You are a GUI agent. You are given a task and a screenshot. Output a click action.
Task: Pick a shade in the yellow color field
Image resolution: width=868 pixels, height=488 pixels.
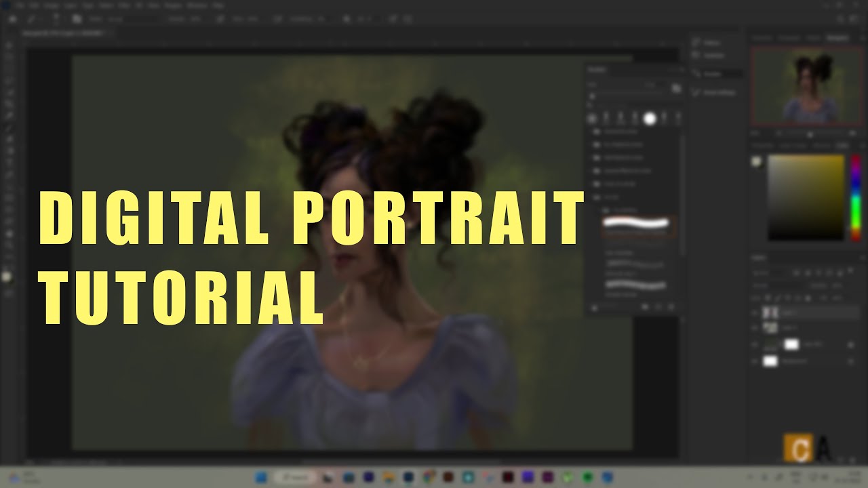806,197
